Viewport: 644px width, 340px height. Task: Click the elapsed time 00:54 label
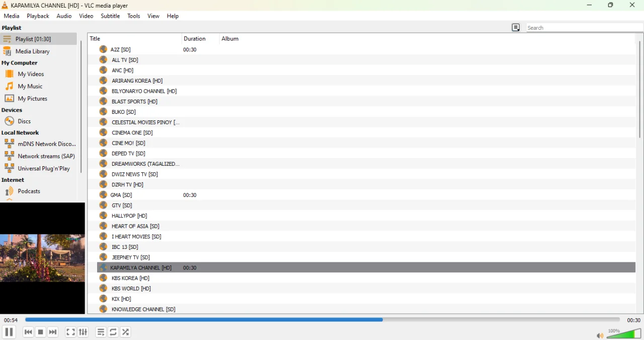[11, 320]
